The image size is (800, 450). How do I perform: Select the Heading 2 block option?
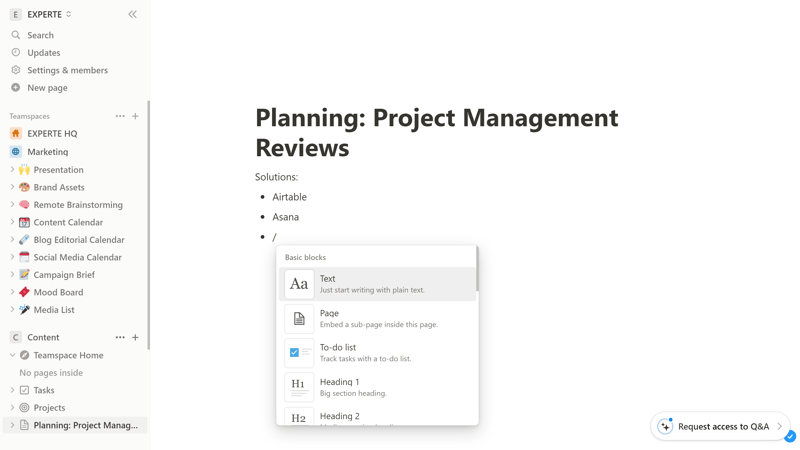pos(377,417)
